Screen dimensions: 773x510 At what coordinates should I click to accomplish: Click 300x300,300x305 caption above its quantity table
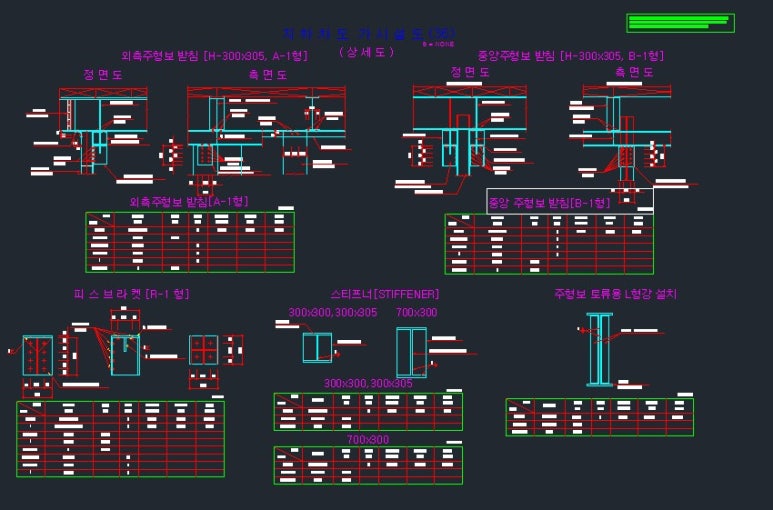click(368, 383)
